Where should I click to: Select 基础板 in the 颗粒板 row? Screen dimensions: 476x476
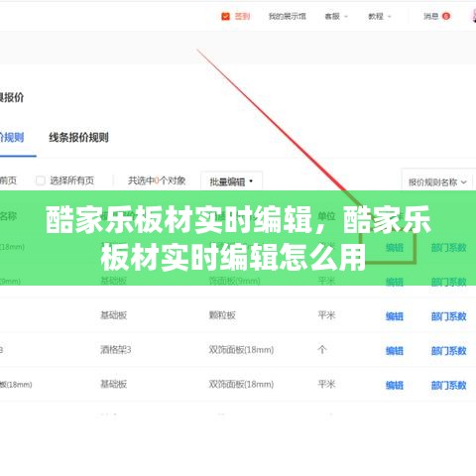coord(113,315)
